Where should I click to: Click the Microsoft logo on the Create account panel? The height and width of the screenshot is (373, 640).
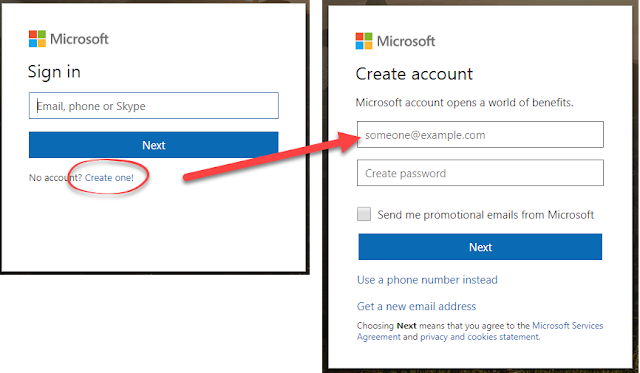[x=395, y=41]
